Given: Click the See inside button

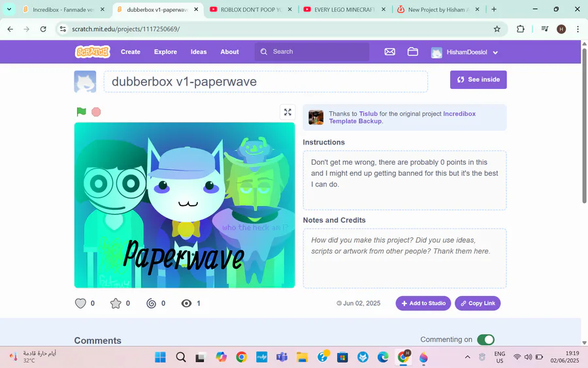Looking at the screenshot, I should click(478, 80).
